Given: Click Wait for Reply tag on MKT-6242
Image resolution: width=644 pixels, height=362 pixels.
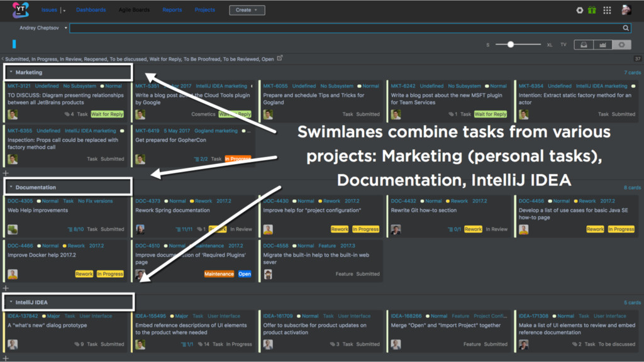Looking at the screenshot, I should pos(491,114).
